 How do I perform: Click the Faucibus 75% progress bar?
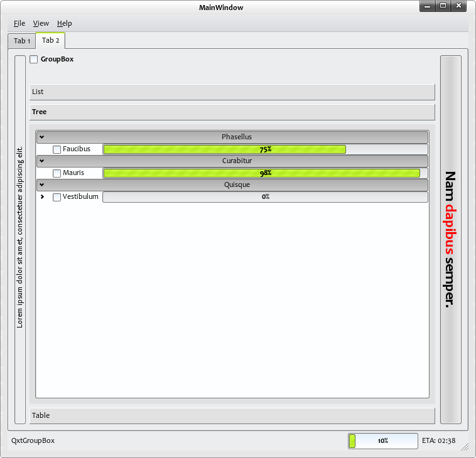coord(266,149)
